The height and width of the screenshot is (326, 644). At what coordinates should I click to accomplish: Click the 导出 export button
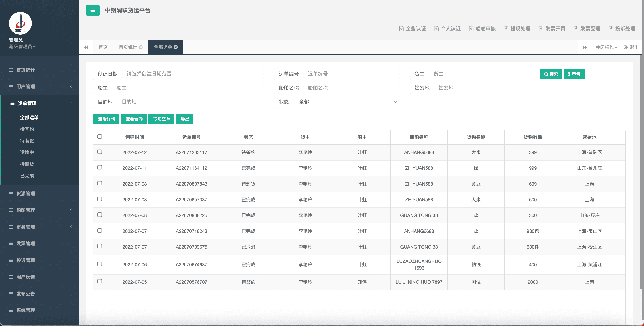pyautogui.click(x=184, y=119)
